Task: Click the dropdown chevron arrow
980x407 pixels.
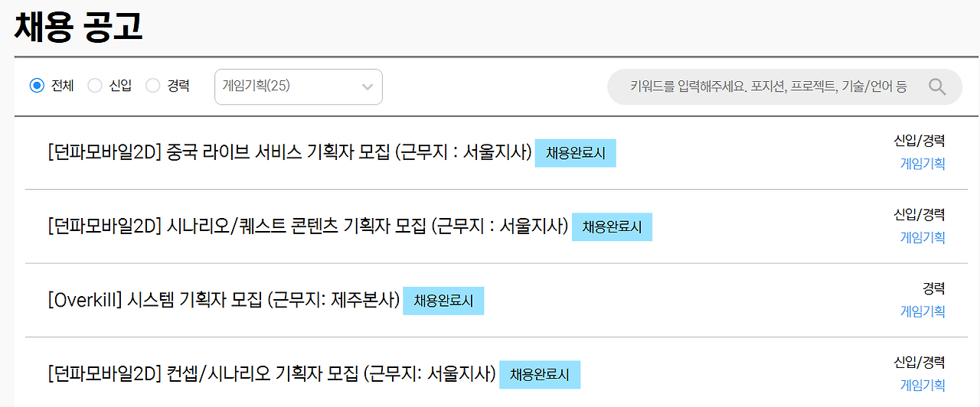Action: click(367, 86)
